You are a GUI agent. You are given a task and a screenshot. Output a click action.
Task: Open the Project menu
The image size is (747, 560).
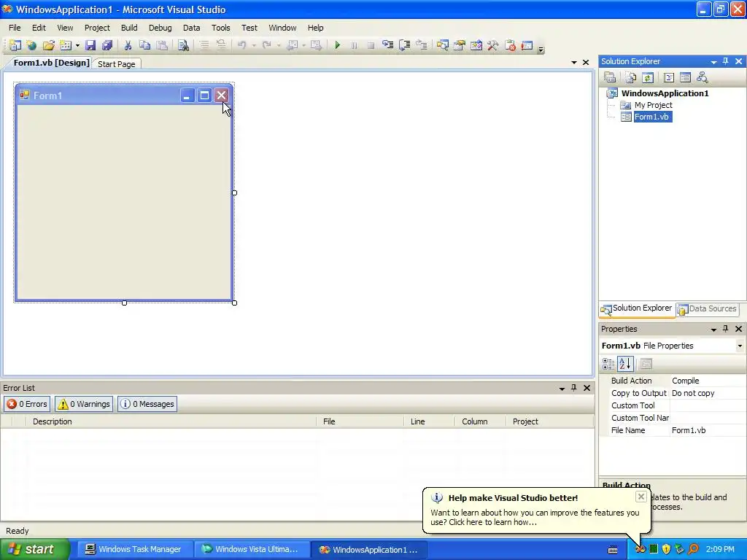tap(97, 28)
